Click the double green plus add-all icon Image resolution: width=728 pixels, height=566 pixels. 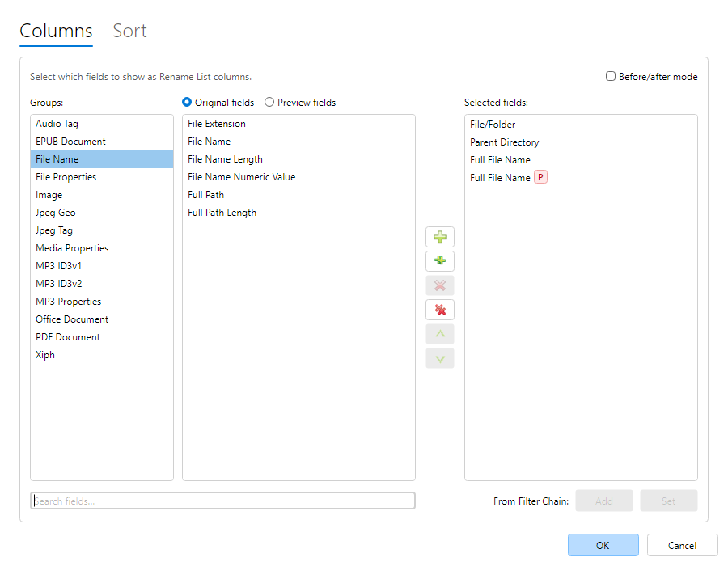pos(440,261)
